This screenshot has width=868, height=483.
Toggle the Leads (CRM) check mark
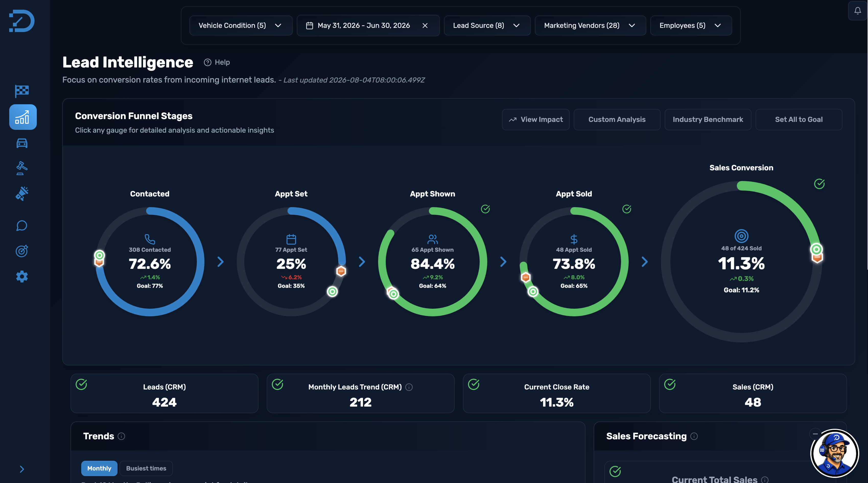pos(81,384)
